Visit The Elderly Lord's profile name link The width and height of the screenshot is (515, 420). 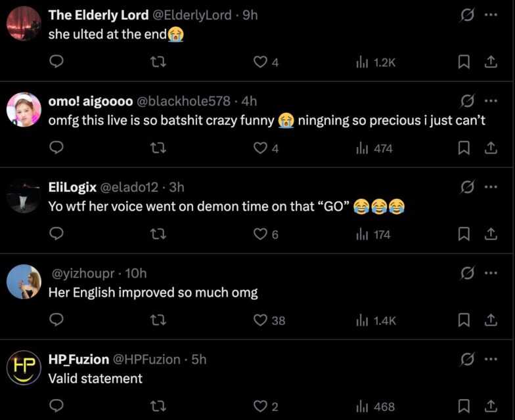pyautogui.click(x=99, y=15)
